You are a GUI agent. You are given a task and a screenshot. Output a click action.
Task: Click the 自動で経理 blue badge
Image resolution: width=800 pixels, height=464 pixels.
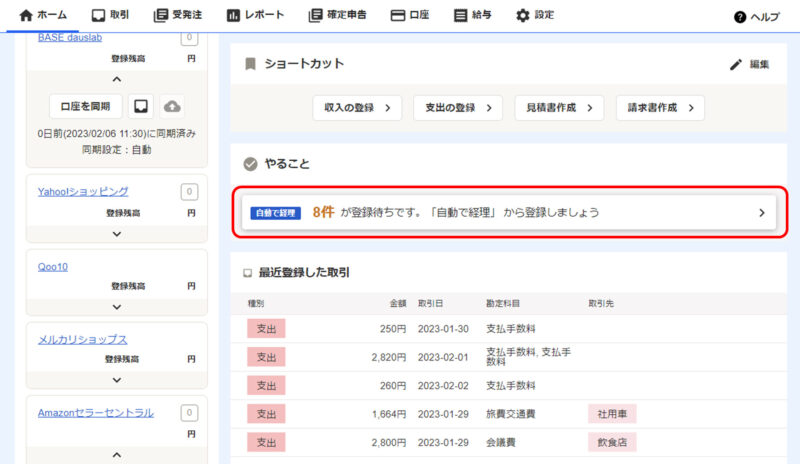tap(276, 213)
